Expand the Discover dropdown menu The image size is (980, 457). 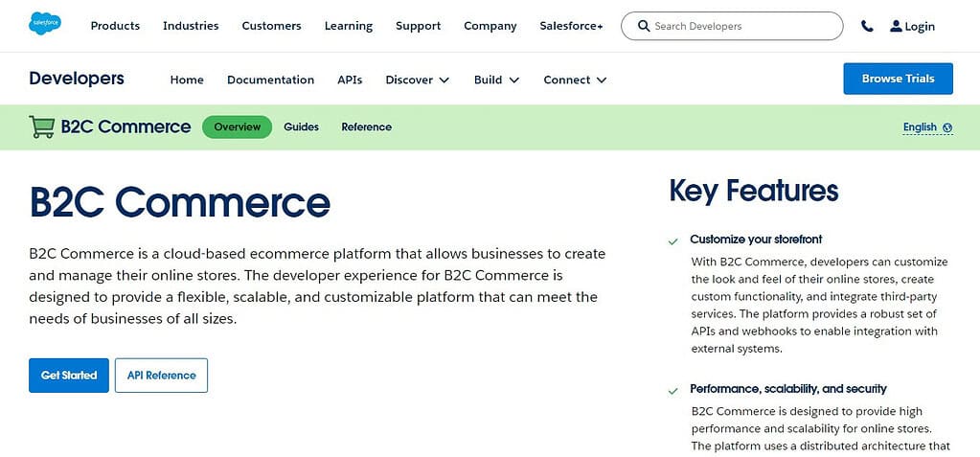[x=418, y=80]
